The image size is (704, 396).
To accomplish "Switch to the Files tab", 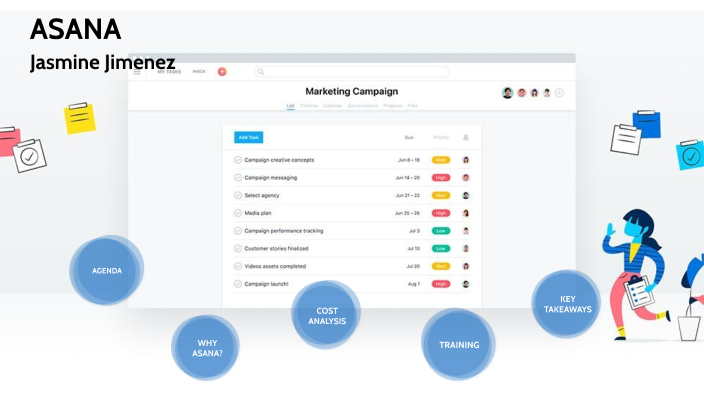I will [x=413, y=106].
